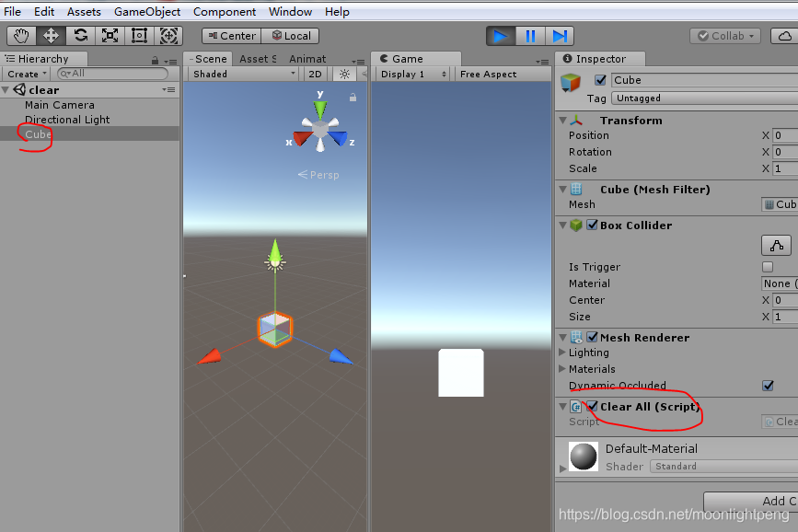Image resolution: width=798 pixels, height=532 pixels.
Task: Click the blue Z axis gizmo cone
Action: tap(338, 137)
